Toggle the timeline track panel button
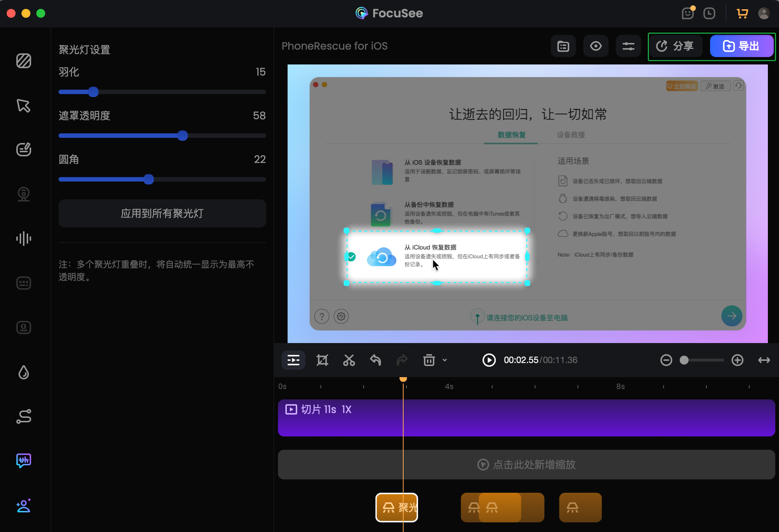Screen dimensions: 779x532 [294, 360]
